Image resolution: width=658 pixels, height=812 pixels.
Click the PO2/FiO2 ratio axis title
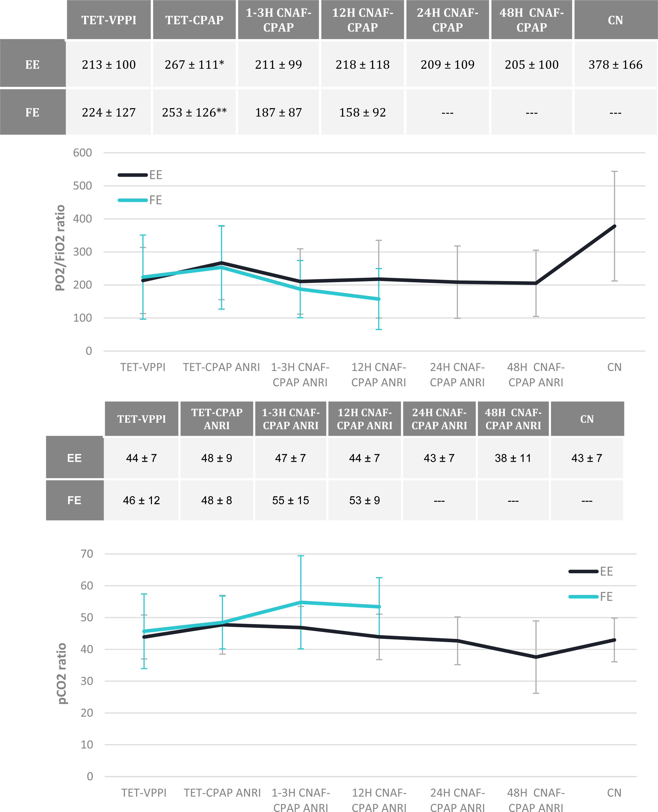(x=60, y=248)
